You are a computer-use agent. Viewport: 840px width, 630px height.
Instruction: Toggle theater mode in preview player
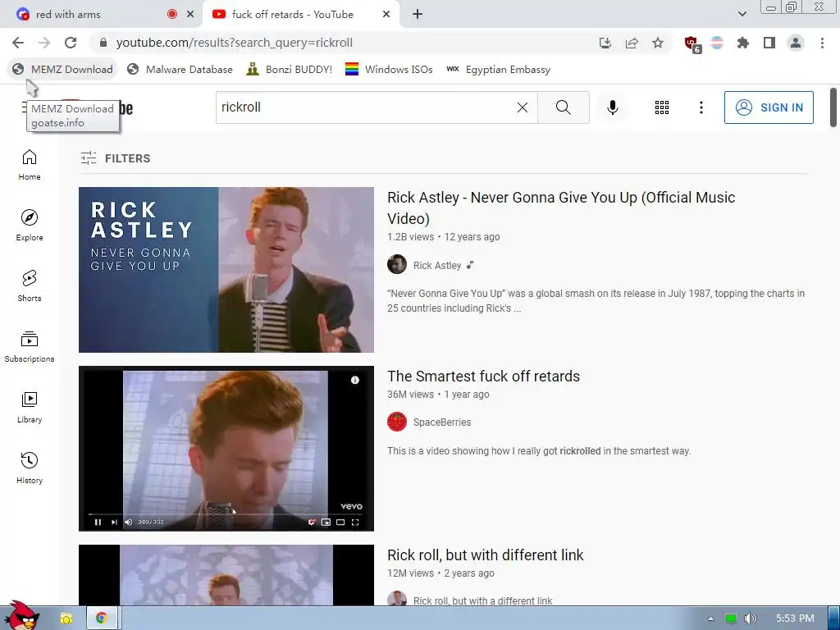[340, 523]
